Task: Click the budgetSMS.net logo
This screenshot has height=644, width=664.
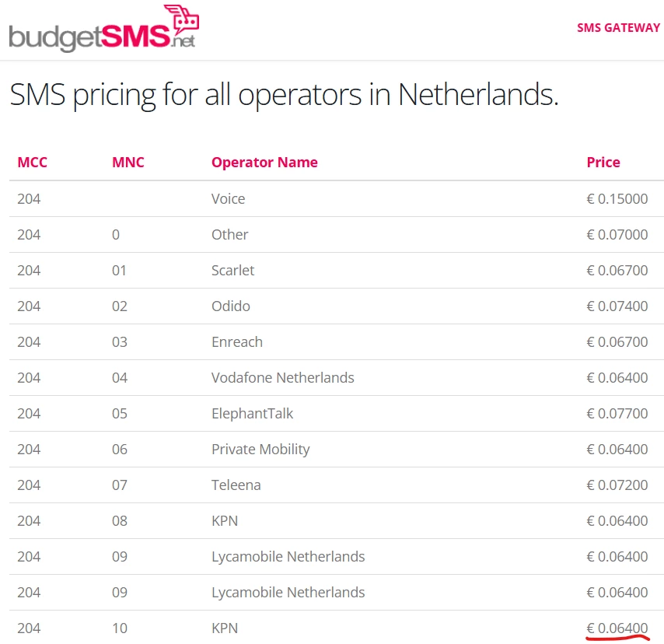Action: click(x=103, y=28)
